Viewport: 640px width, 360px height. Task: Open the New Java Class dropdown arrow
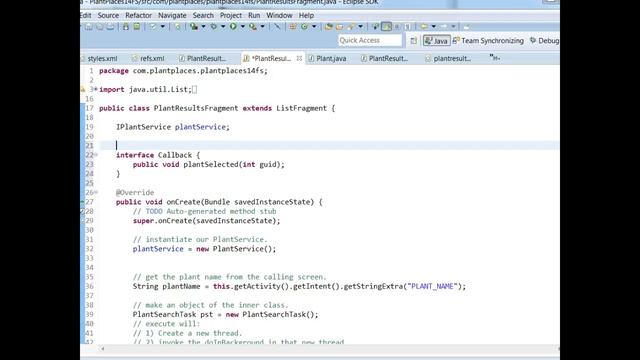click(314, 27)
